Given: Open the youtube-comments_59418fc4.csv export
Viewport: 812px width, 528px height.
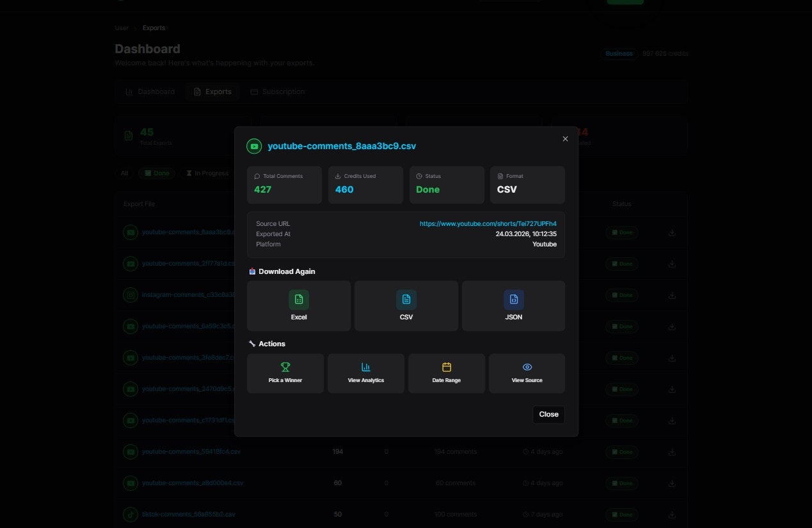Looking at the screenshot, I should click(x=191, y=452).
